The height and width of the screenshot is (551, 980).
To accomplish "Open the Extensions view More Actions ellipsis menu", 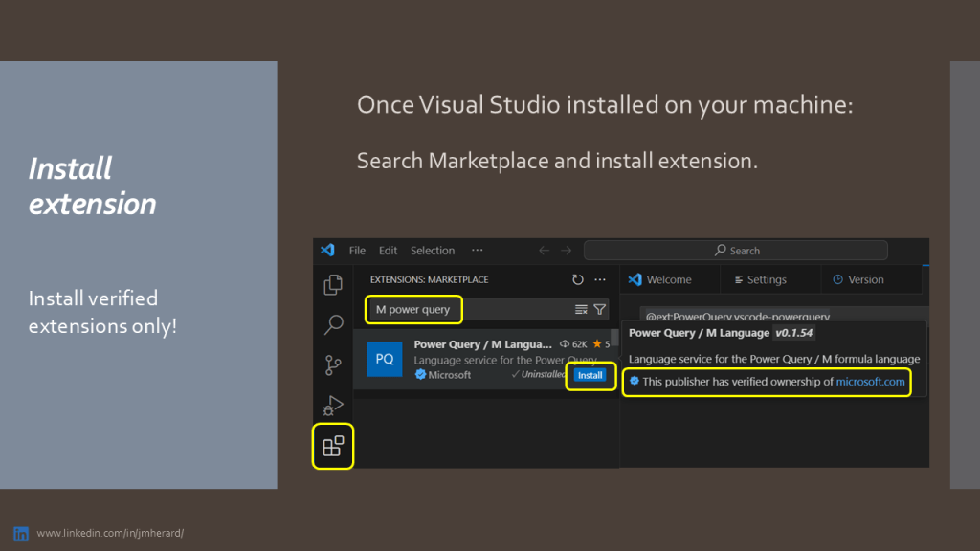I will pyautogui.click(x=600, y=279).
